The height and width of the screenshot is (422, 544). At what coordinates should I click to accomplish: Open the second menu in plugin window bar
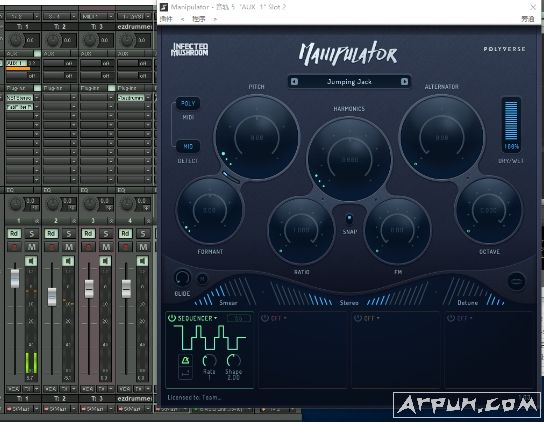tap(199, 19)
